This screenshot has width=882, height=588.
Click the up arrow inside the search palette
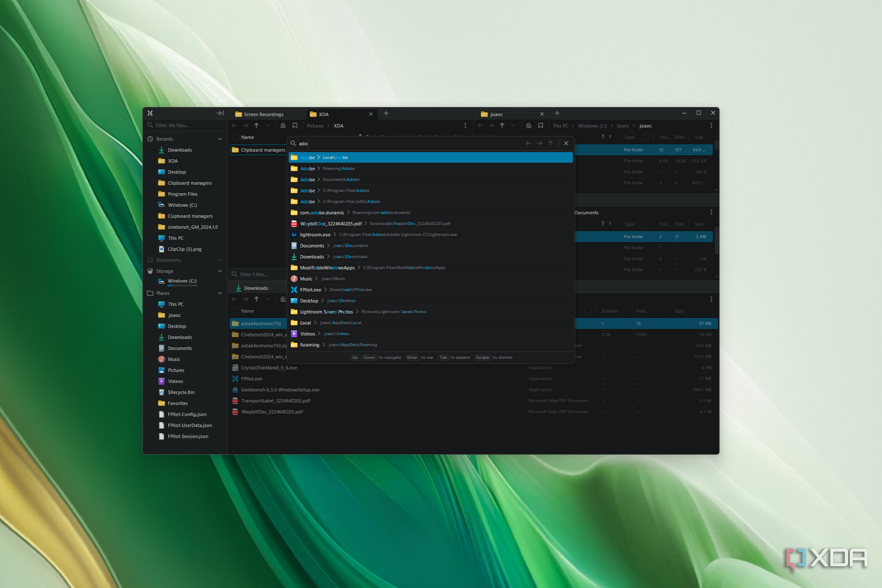550,143
